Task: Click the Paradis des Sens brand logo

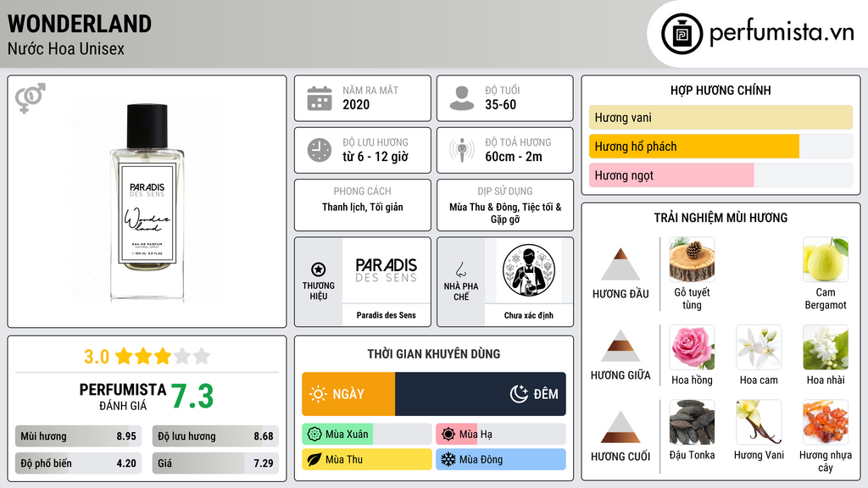Action: coord(387,270)
